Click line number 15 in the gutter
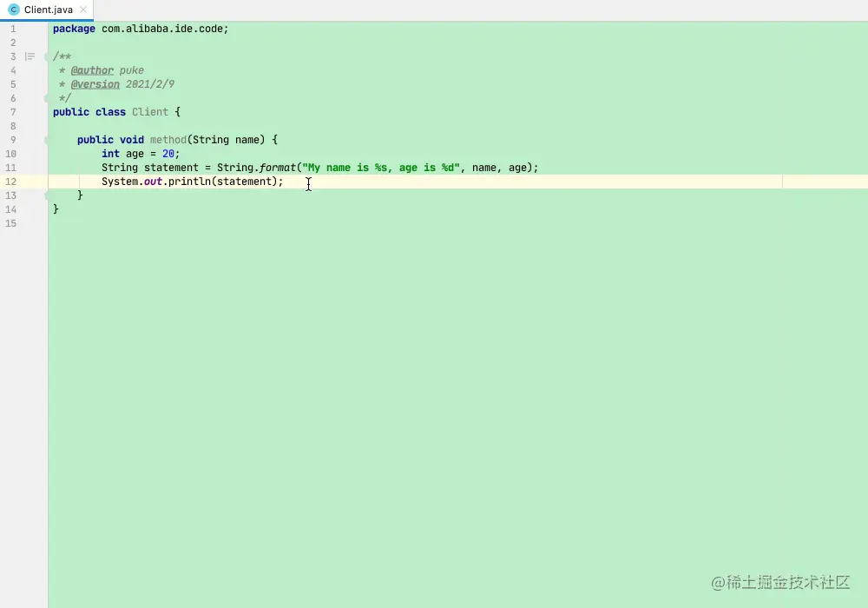 click(11, 223)
